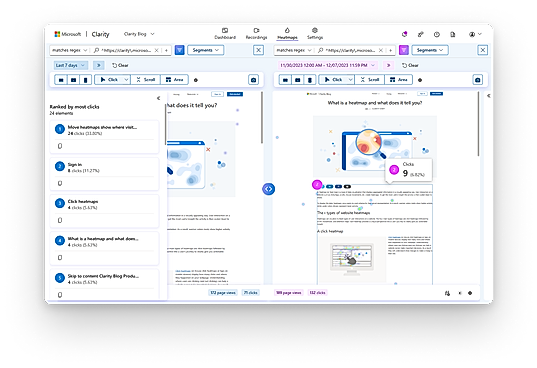Click the sort icon at bottom right
This screenshot has width=537, height=368.
447,293
